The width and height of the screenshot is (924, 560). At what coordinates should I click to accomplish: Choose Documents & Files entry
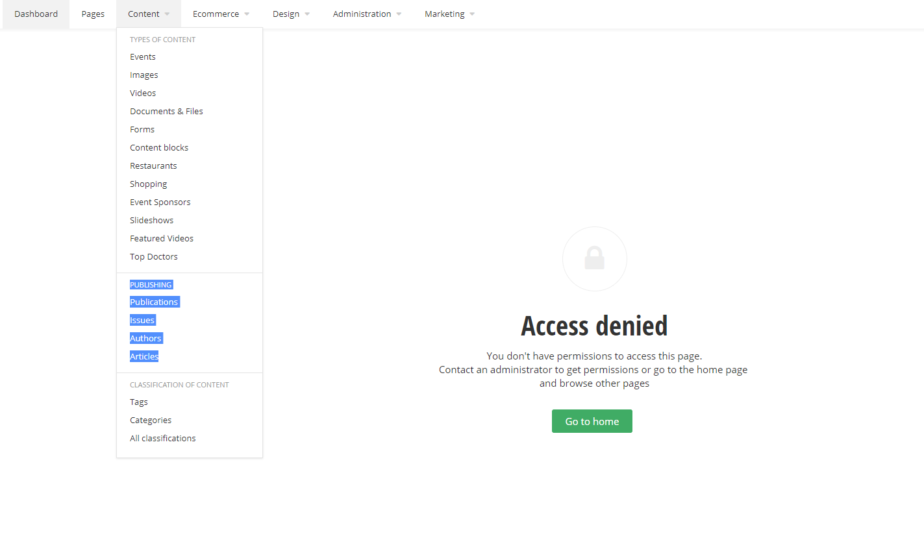pos(166,112)
